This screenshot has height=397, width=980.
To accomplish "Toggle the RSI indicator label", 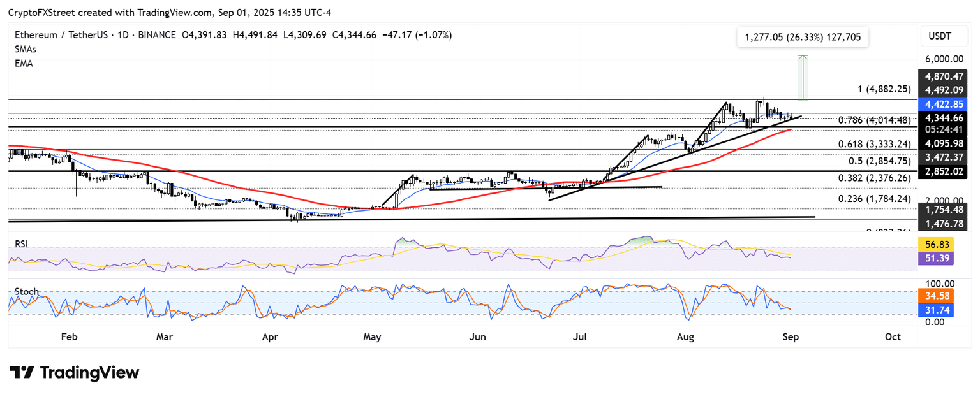I will [22, 243].
